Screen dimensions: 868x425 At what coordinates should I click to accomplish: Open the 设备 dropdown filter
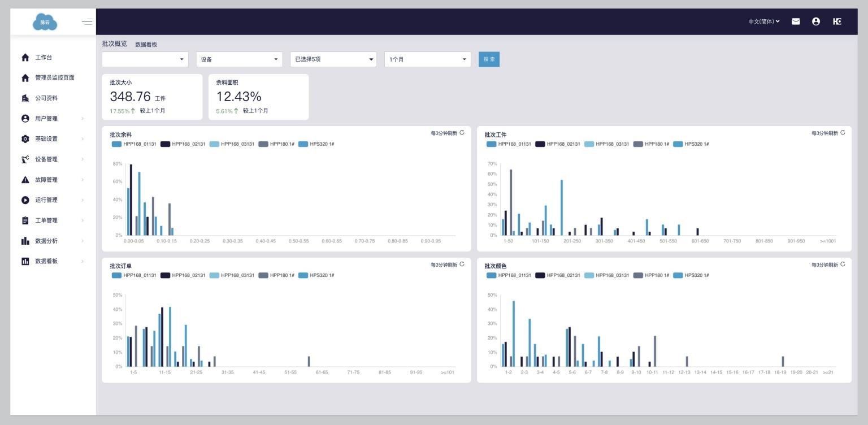point(239,59)
